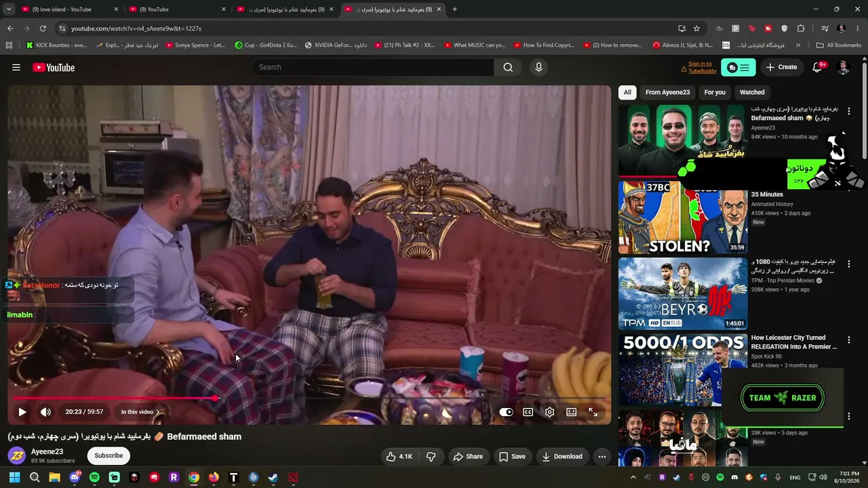Enter full screen mode
Viewport: 868px width, 488px height.
point(593,412)
